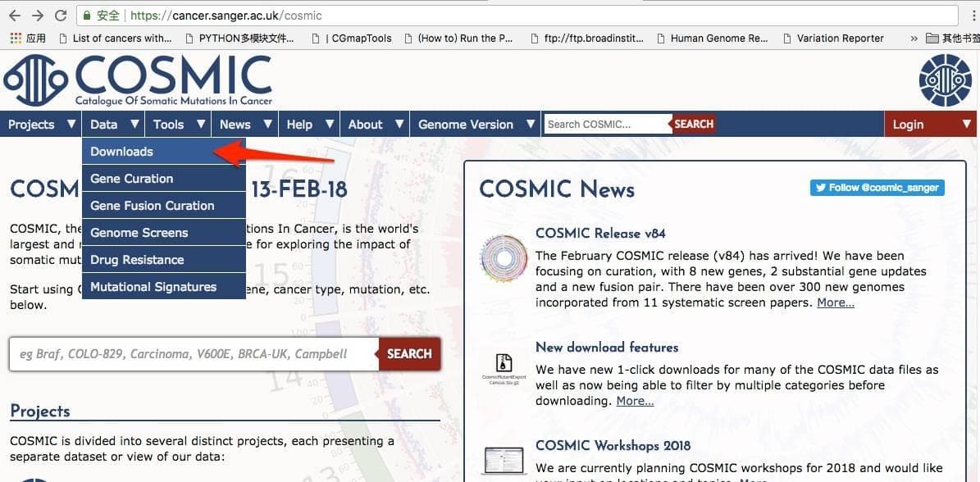
Task: Select Gene Curation menu entry
Action: (164, 179)
